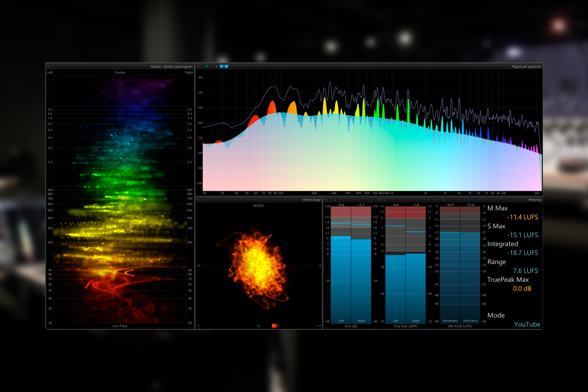Expand the Nebula panel using its resize icon
The width and height of the screenshot is (588, 392).
coord(53,66)
